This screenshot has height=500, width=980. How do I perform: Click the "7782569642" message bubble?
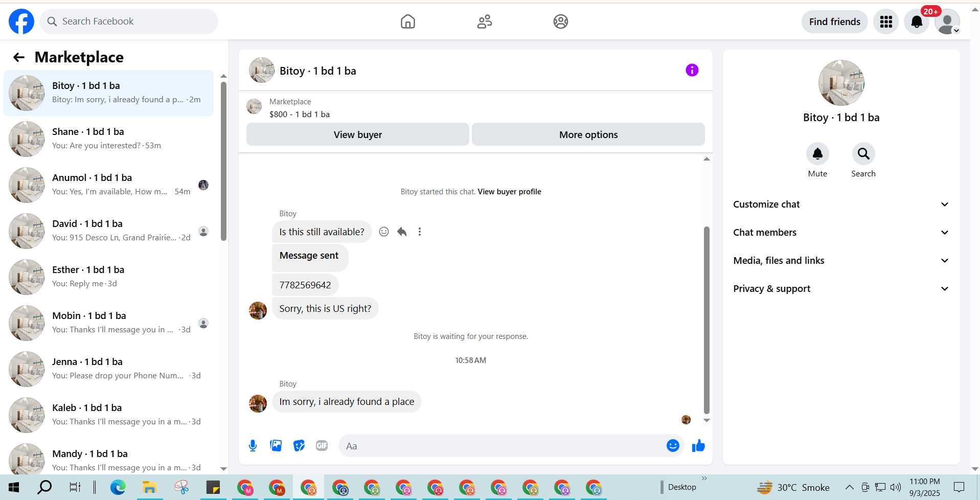305,285
